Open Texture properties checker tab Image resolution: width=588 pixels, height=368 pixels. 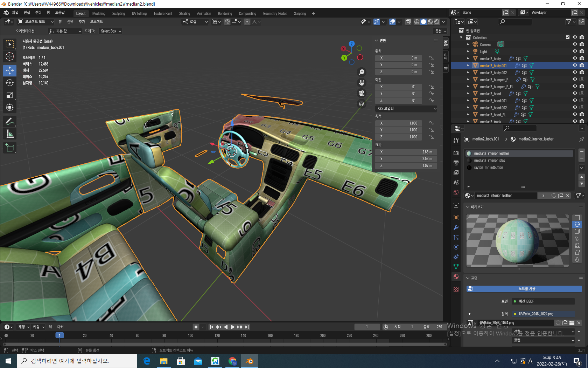pyautogui.click(x=456, y=289)
